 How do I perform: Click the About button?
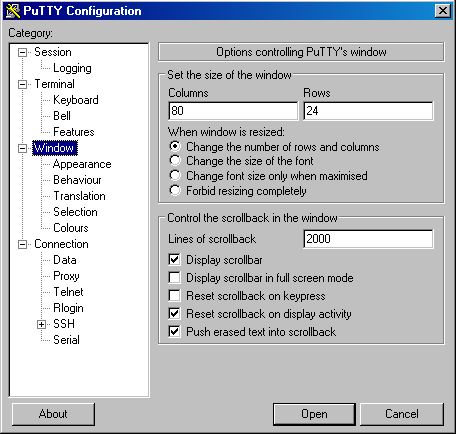tap(53, 414)
